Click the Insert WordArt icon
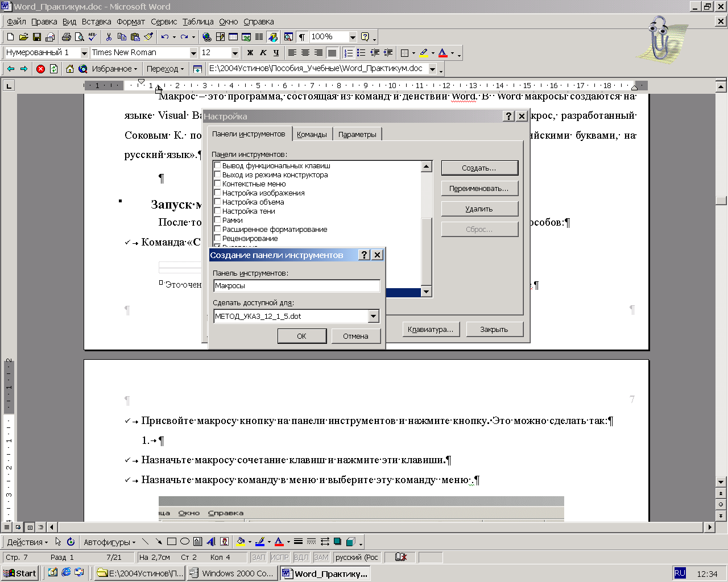Screen dimensions: 728x582 coord(211,542)
